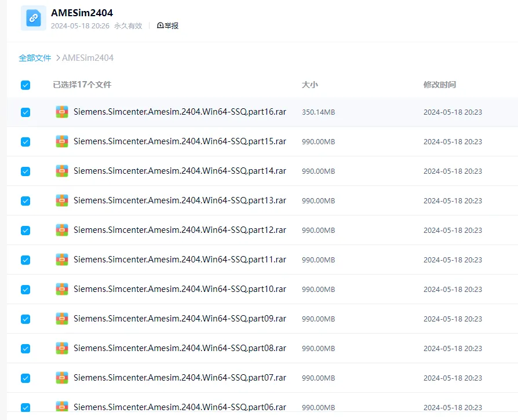
Task: Click the modified time of part16.rar
Action: pos(453,112)
